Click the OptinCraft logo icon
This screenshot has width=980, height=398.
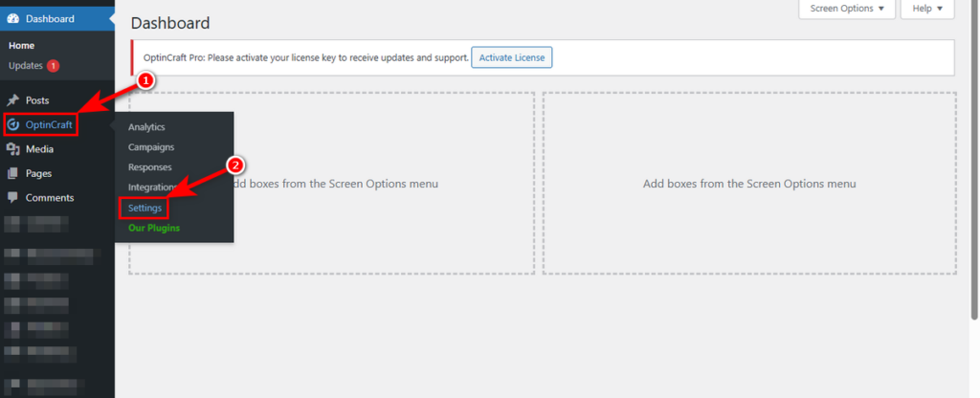13,125
